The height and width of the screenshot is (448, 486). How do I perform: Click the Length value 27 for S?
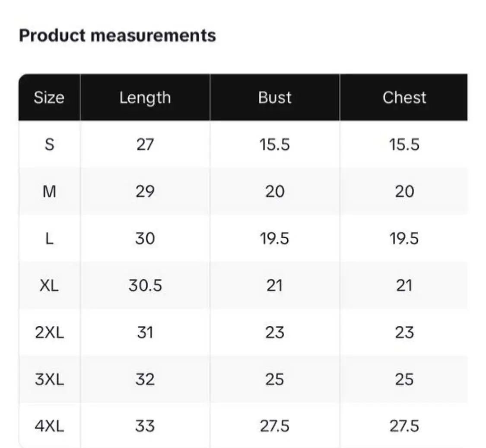click(145, 145)
